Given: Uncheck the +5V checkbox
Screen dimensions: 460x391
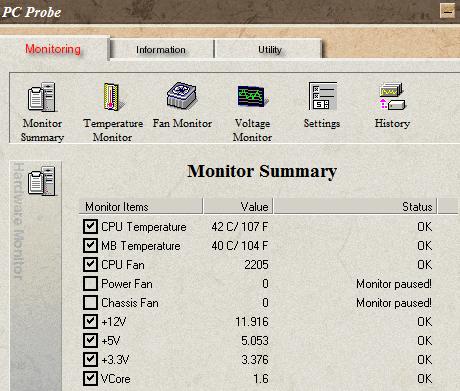Looking at the screenshot, I should [x=90, y=340].
